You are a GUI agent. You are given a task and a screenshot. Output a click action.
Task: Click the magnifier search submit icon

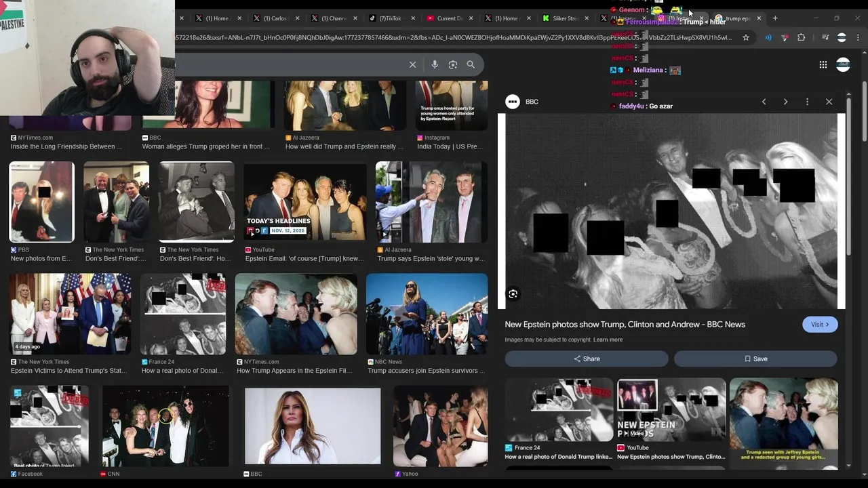(471, 64)
